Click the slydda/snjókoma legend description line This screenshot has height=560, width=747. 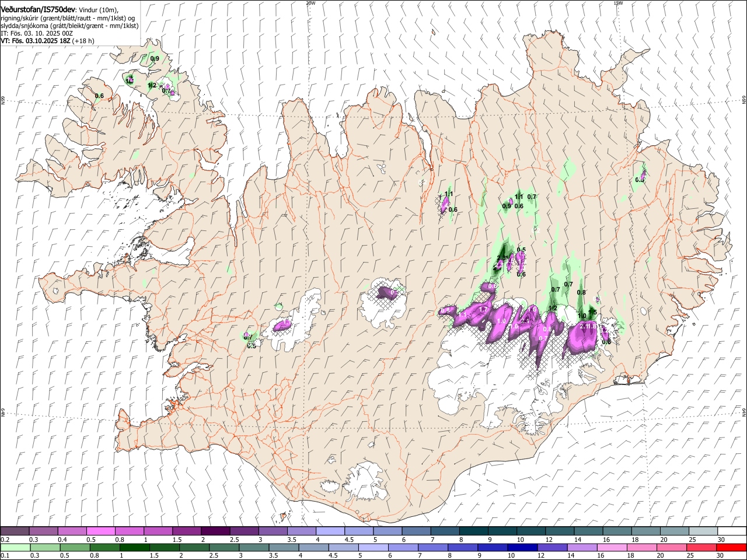pyautogui.click(x=69, y=26)
